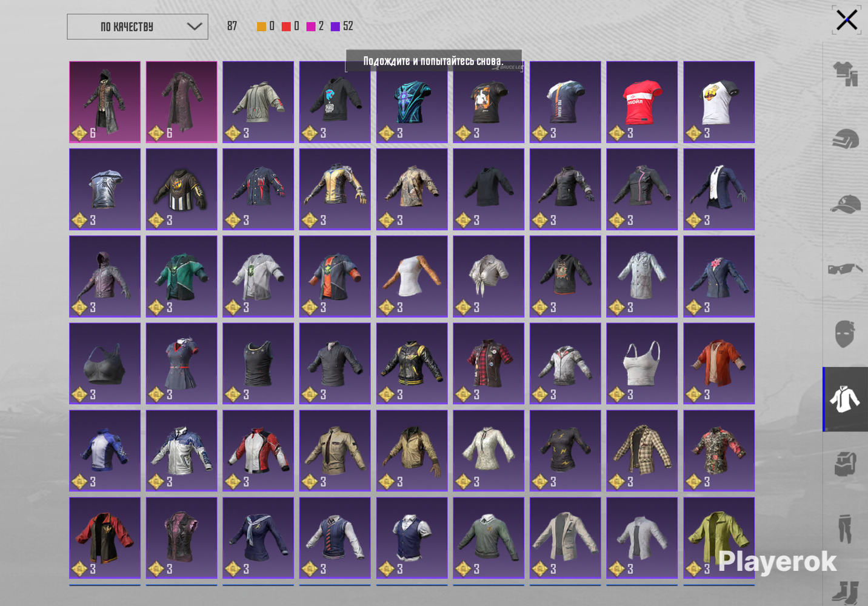Click the magenta quality counter swatch
This screenshot has width=868, height=606.
coord(311,27)
